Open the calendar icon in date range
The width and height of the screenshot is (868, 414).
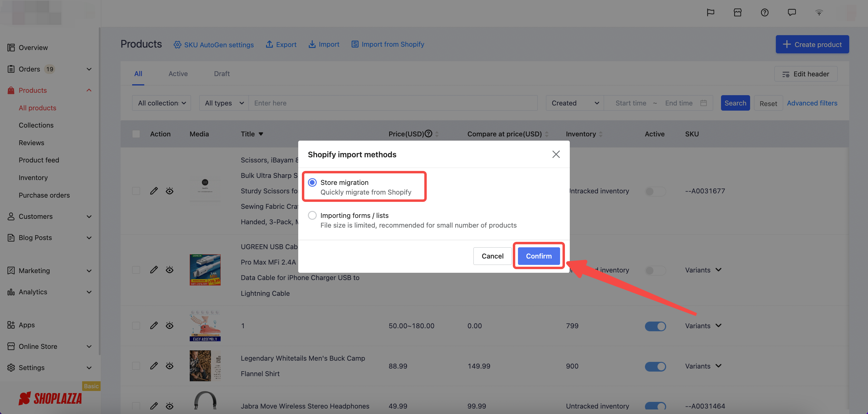pos(703,103)
